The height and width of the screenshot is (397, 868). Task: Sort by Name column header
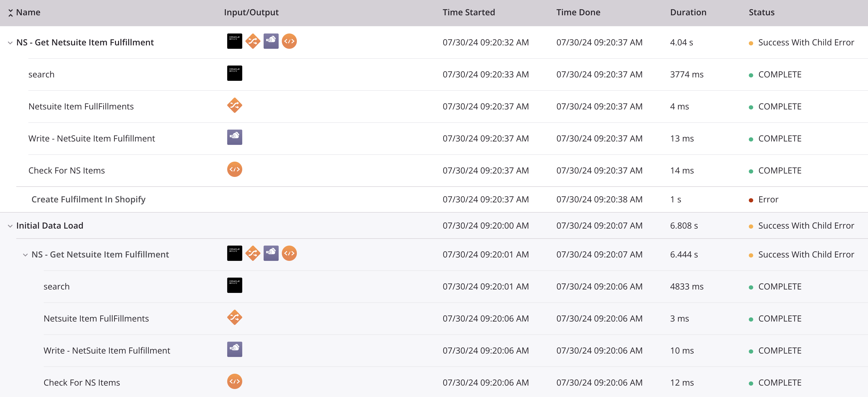[x=28, y=12]
